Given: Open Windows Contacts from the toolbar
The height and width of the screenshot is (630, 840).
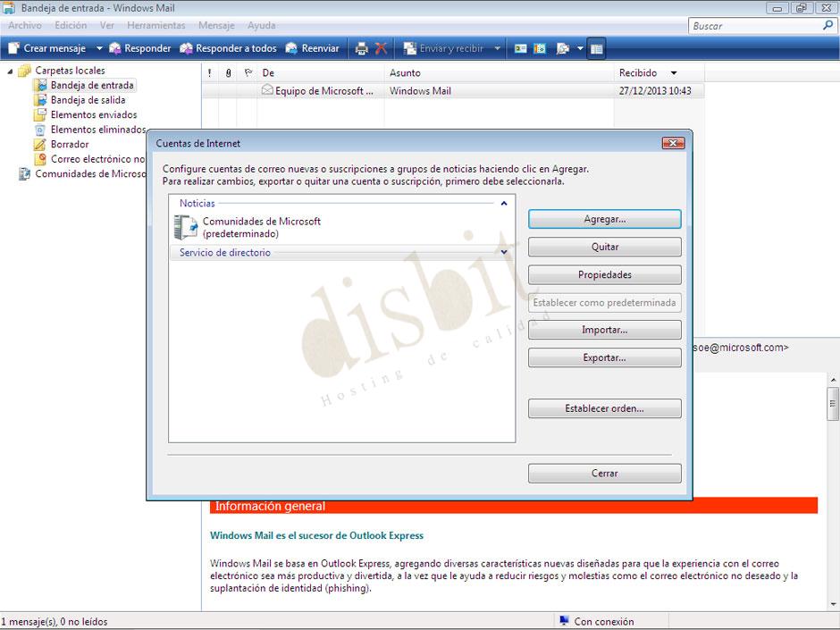Looking at the screenshot, I should [x=521, y=48].
